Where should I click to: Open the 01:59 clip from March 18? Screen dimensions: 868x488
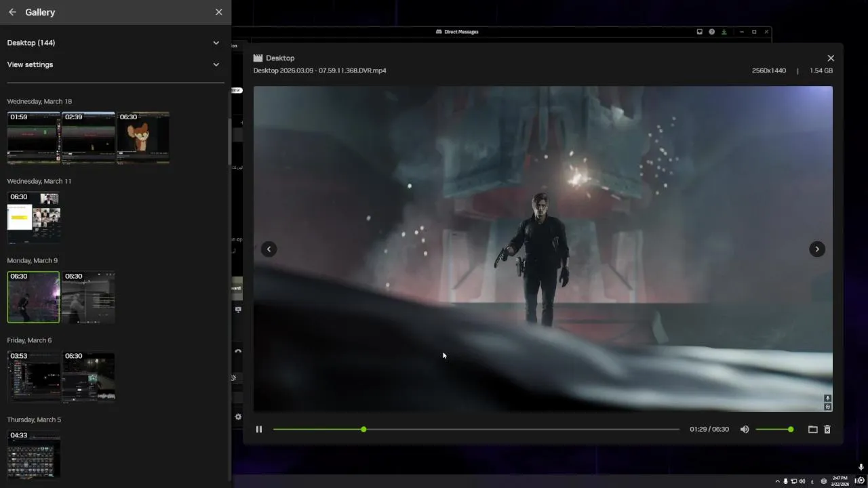pos(33,138)
